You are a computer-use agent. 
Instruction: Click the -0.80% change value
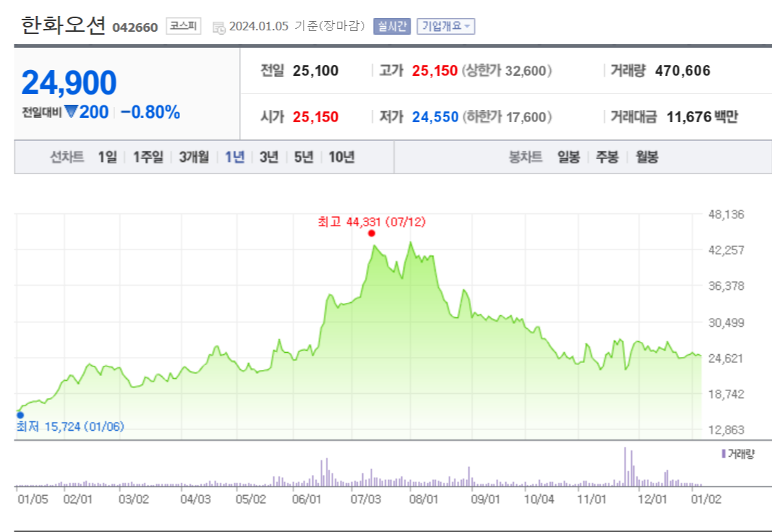150,112
